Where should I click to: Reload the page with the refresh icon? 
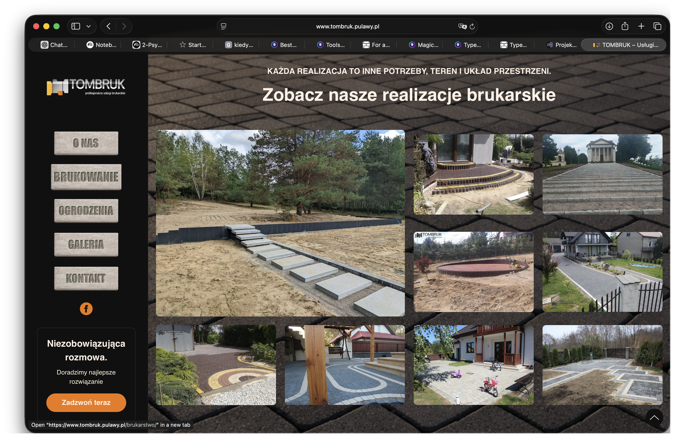(x=472, y=27)
